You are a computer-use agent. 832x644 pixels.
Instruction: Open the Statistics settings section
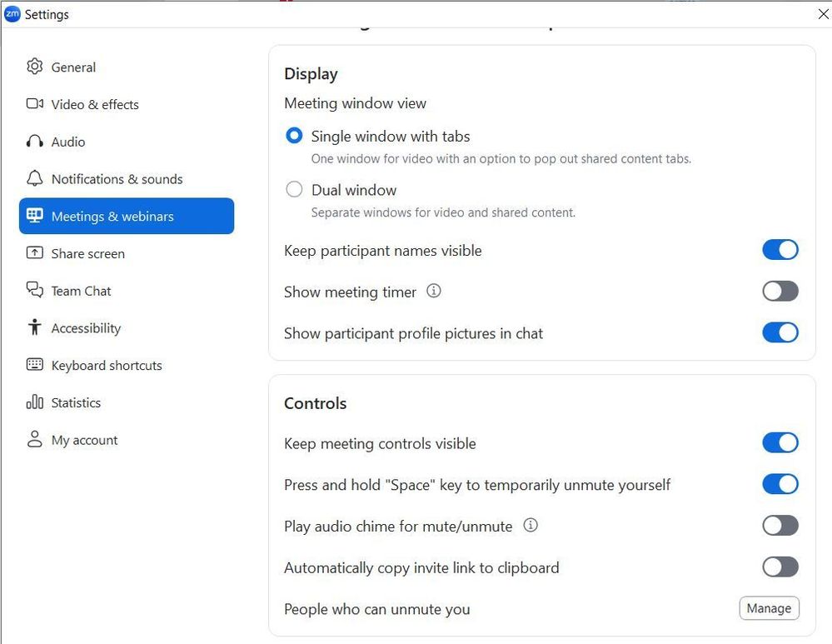coord(75,402)
